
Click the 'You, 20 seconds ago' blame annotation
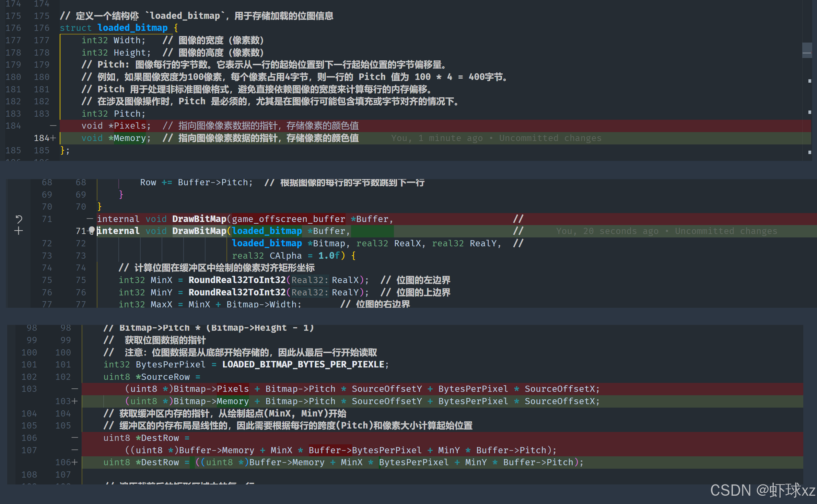tap(667, 231)
